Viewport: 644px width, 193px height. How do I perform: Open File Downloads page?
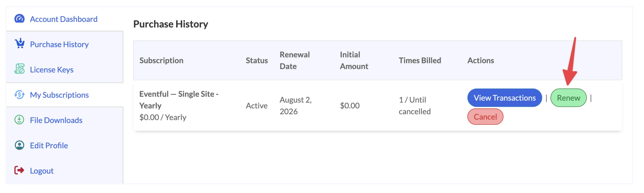(x=56, y=120)
